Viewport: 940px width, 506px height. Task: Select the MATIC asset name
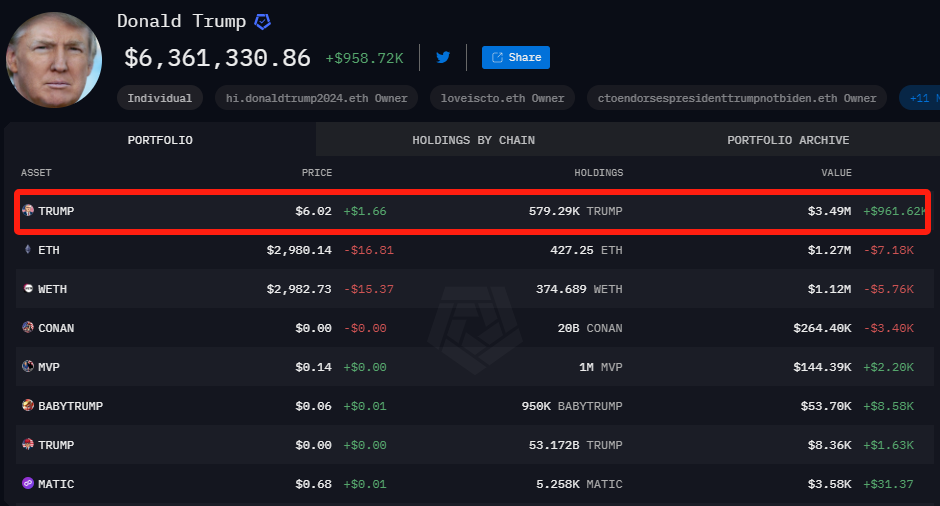click(56, 484)
